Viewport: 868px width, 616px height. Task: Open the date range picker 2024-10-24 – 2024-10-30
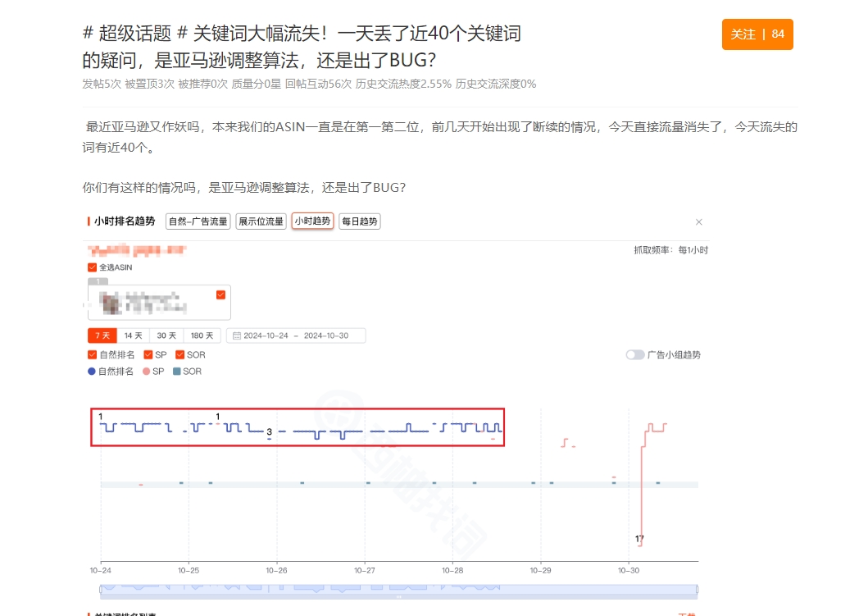296,335
